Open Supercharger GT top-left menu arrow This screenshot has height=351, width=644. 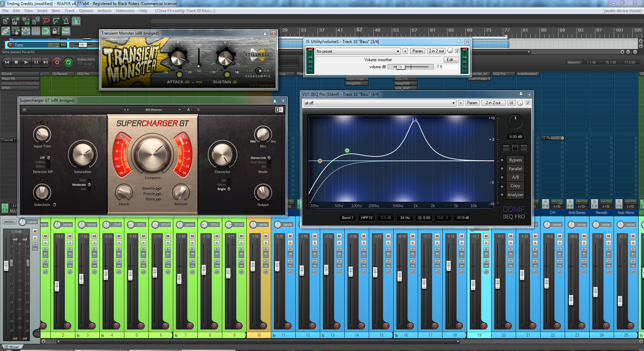pyautogui.click(x=24, y=110)
